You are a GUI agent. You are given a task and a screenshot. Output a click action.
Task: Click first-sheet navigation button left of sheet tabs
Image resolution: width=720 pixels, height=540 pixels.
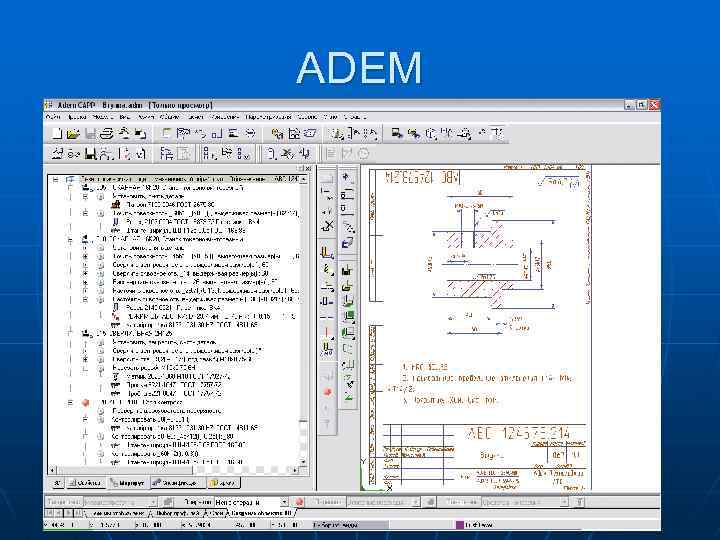tap(50, 512)
